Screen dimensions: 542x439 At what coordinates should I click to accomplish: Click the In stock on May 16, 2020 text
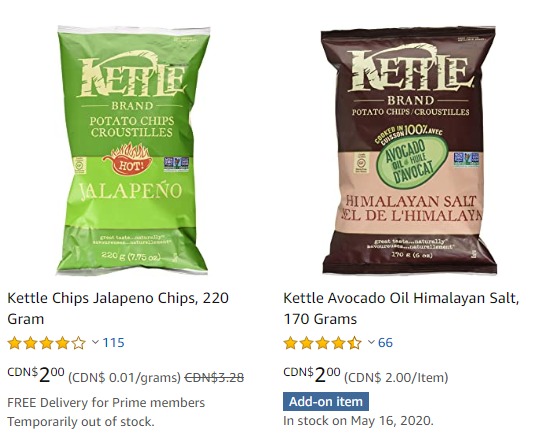pyautogui.click(x=358, y=421)
